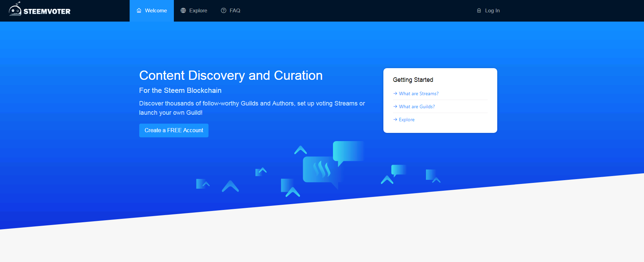Click the Content Discovery and Curation headline

point(231,75)
